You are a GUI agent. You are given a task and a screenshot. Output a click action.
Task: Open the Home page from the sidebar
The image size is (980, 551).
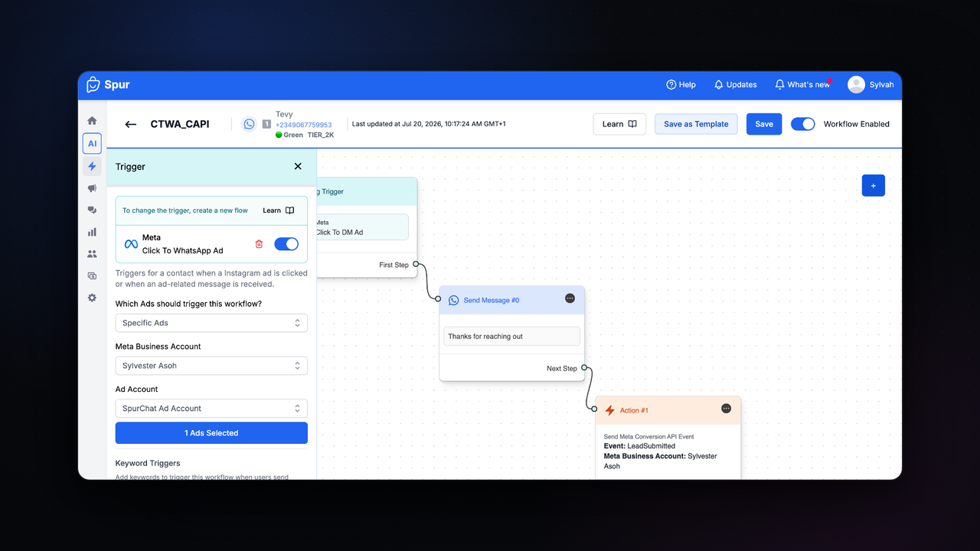pos(92,121)
